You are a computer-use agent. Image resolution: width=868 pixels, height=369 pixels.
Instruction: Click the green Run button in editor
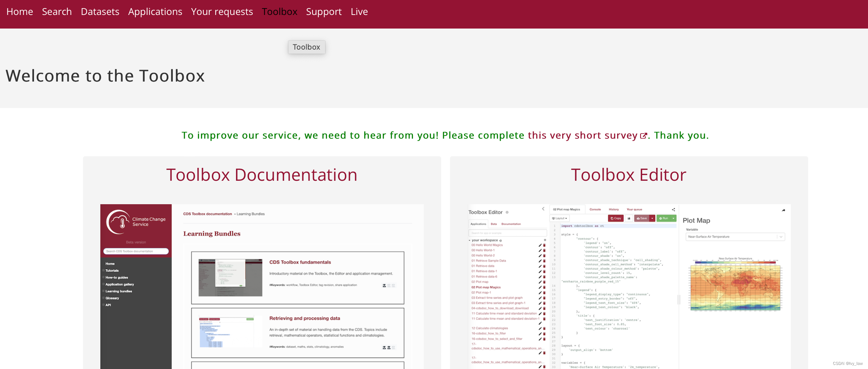coord(664,218)
